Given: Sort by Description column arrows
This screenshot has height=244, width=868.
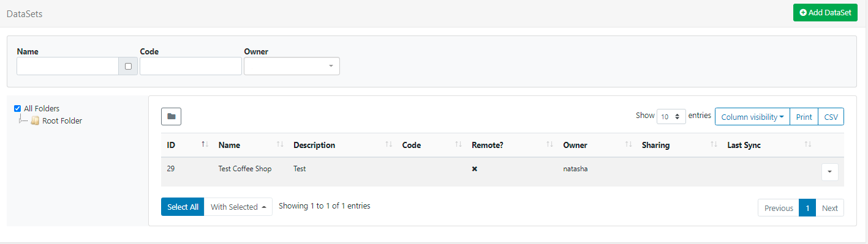Looking at the screenshot, I should (388, 145).
